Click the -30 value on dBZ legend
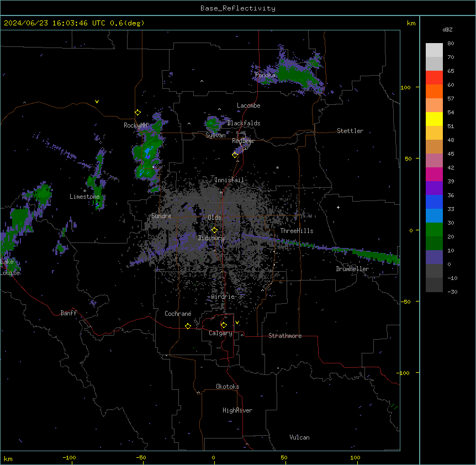Image resolution: width=476 pixels, height=465 pixels. (452, 292)
